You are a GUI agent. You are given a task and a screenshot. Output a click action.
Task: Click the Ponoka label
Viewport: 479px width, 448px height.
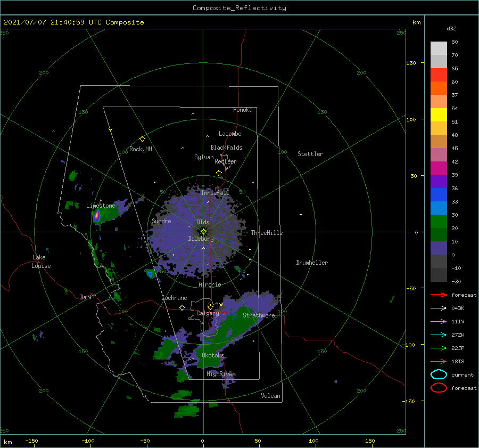(x=243, y=110)
